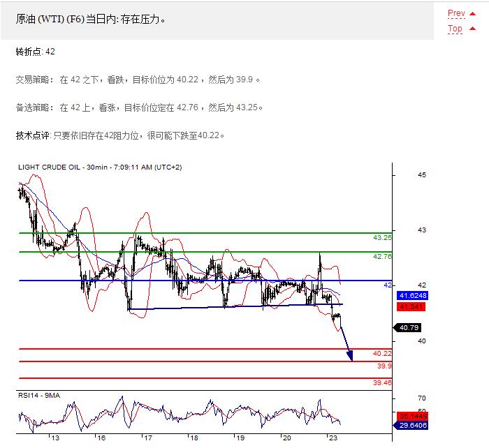489x448 pixels.
Task: Select the blue 29.6406 RSI value tag
Action: tap(411, 425)
